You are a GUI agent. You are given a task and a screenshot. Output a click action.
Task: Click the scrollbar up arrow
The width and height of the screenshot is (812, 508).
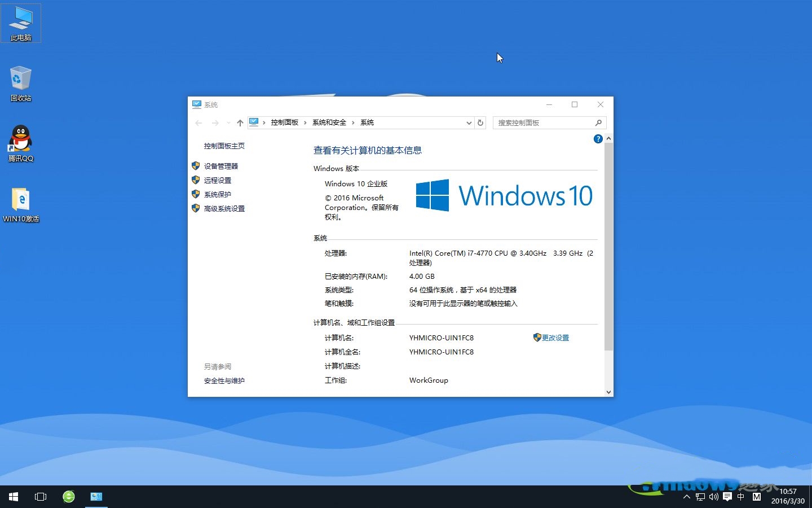tap(608, 138)
